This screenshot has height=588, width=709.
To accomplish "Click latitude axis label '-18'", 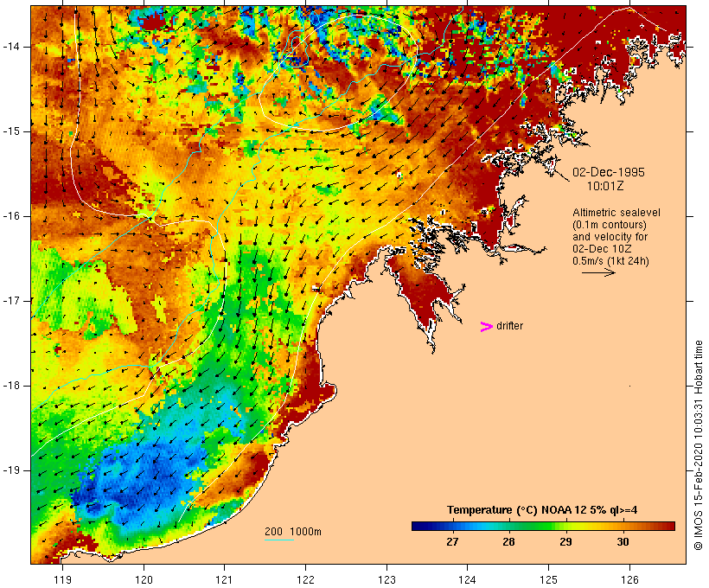I will tap(10, 386).
